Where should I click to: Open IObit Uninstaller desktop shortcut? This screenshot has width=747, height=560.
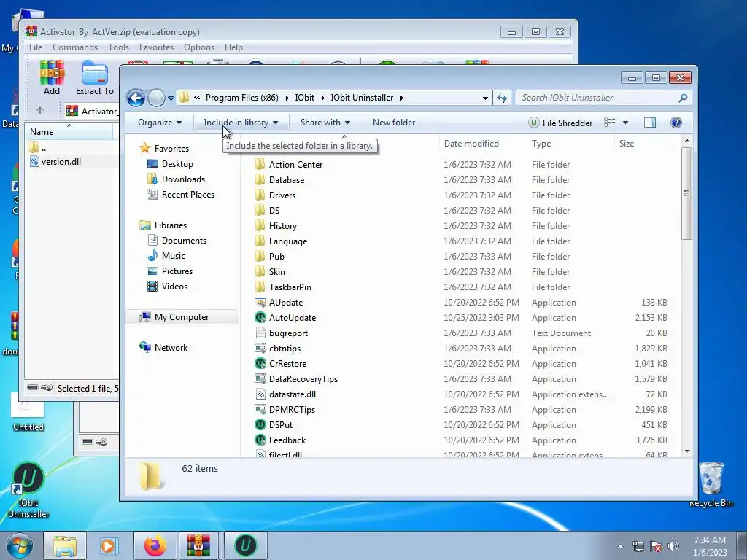(x=28, y=490)
